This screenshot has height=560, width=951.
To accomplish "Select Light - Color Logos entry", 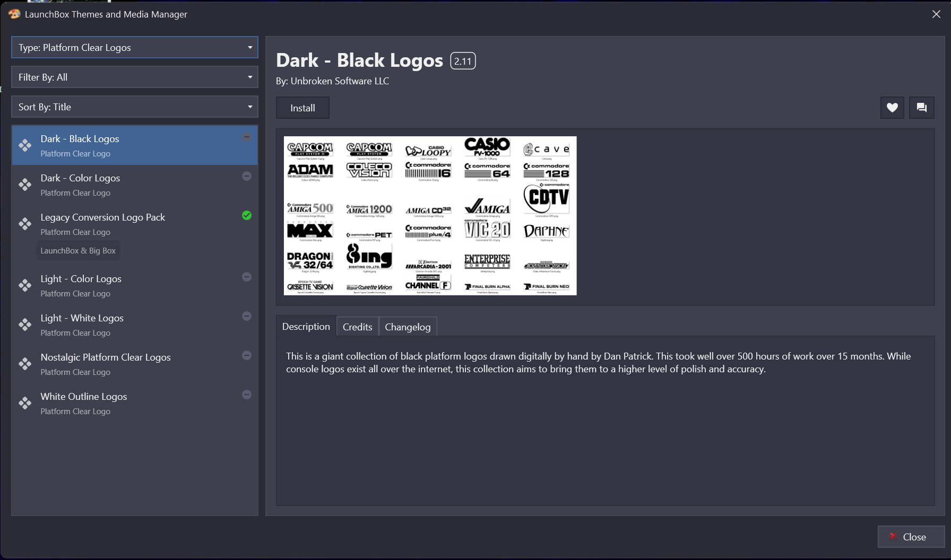I will 135,285.
